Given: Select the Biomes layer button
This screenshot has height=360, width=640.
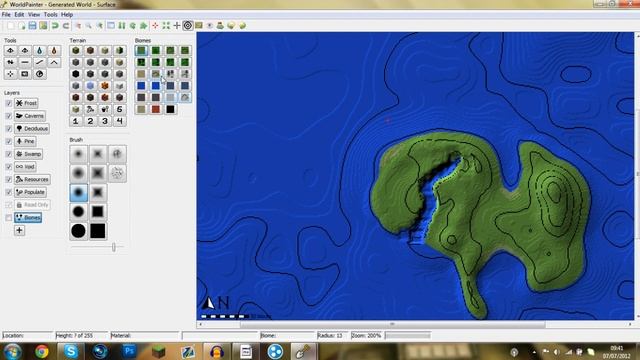Looking at the screenshot, I should coord(28,218).
